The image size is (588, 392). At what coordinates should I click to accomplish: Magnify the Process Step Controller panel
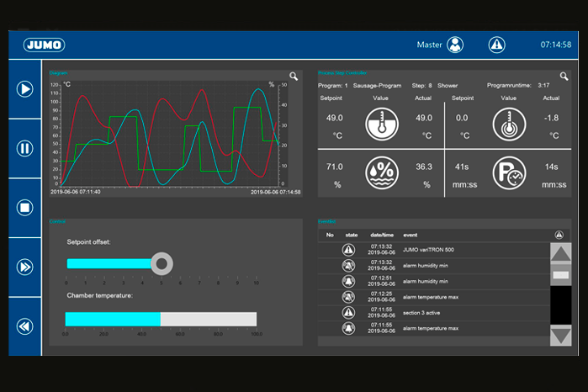tap(564, 77)
